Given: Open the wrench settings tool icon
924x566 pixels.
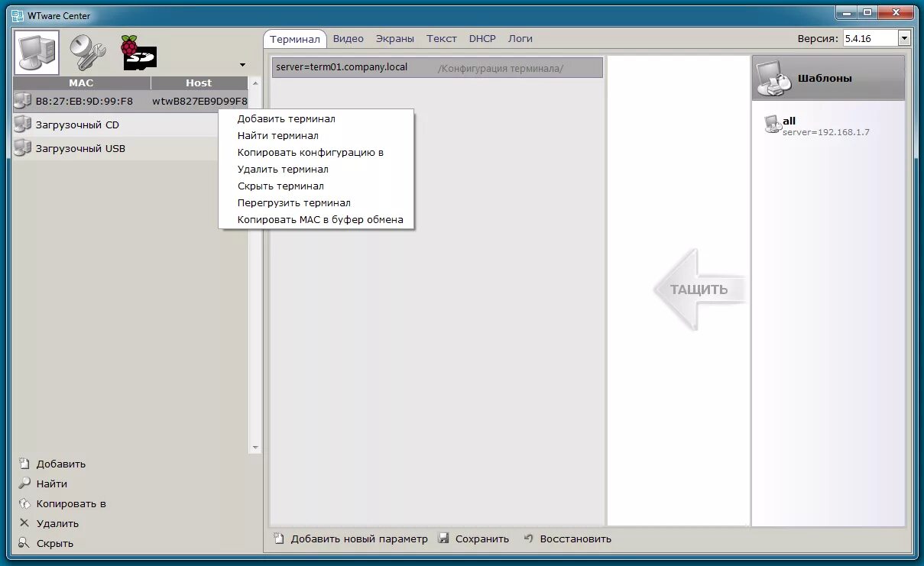Looking at the screenshot, I should click(88, 53).
